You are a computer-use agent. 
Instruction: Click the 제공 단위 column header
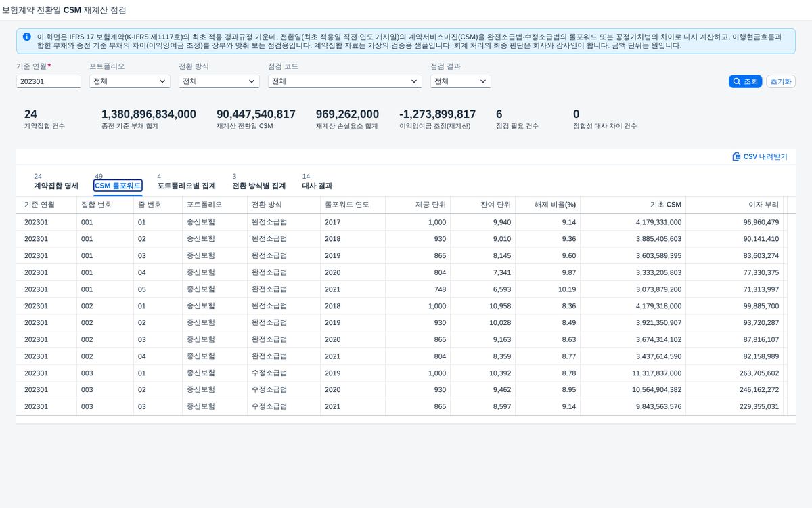coord(418,205)
